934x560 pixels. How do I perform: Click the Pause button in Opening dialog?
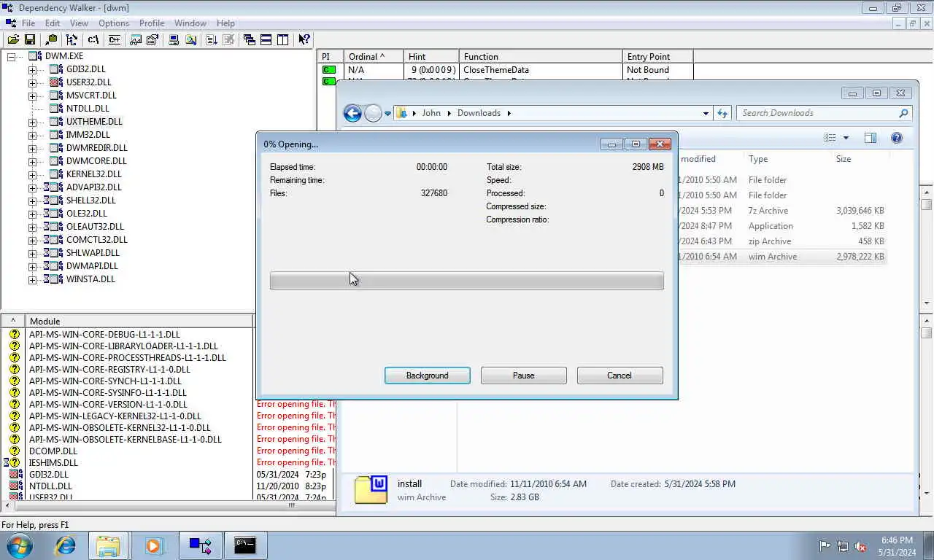pos(524,376)
